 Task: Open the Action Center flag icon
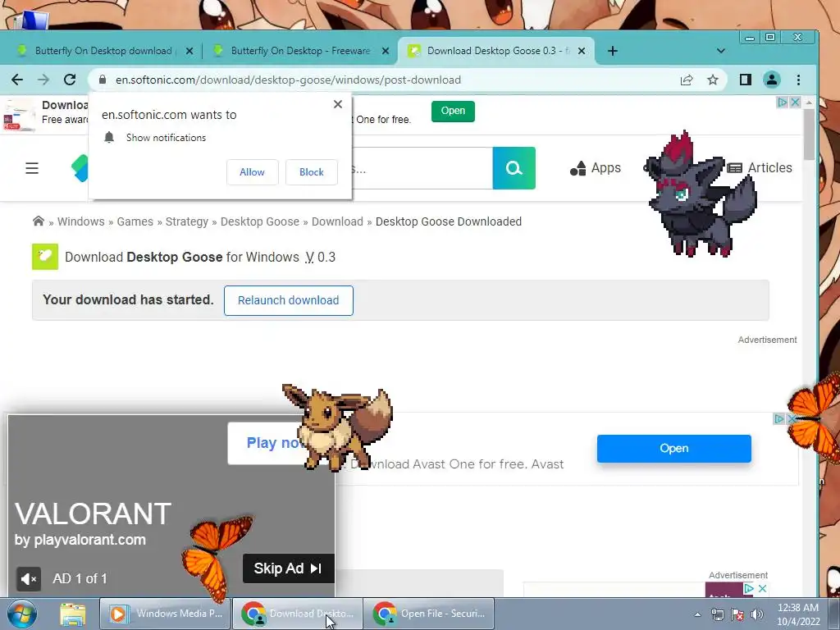coord(737,614)
